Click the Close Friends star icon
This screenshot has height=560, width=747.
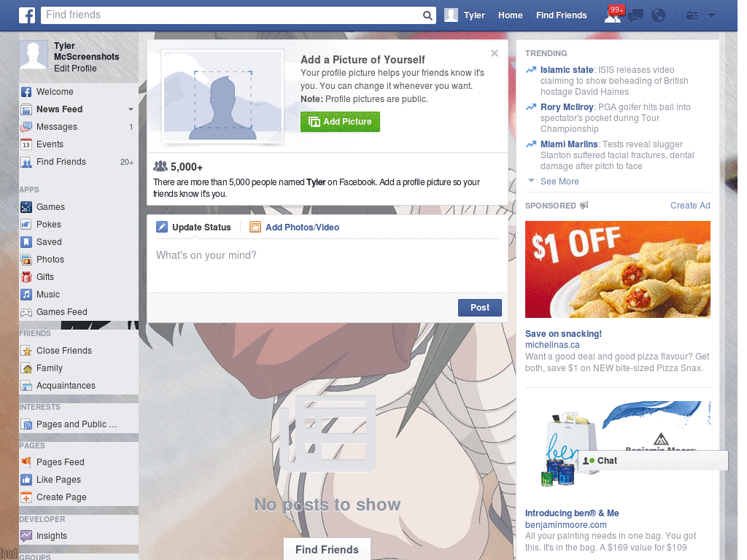[26, 351]
